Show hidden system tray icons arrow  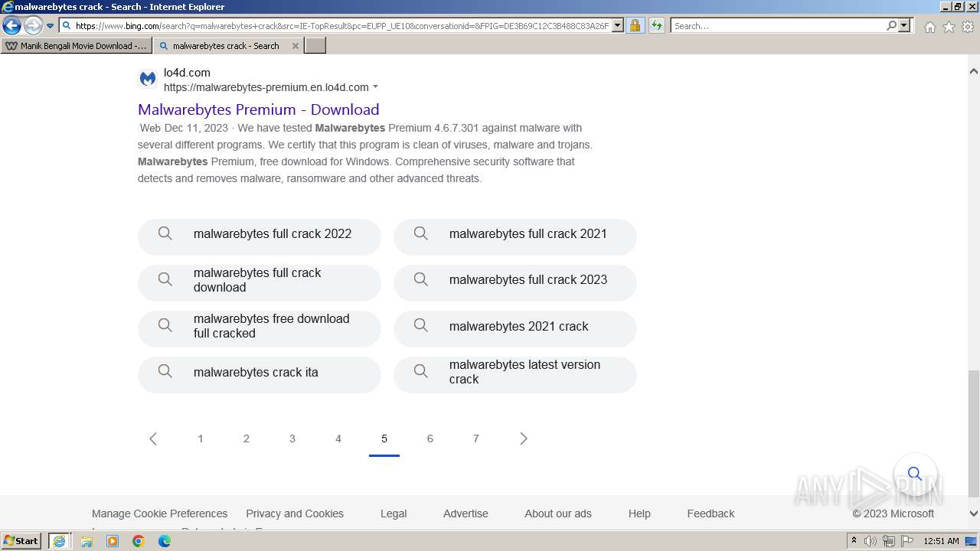854,541
